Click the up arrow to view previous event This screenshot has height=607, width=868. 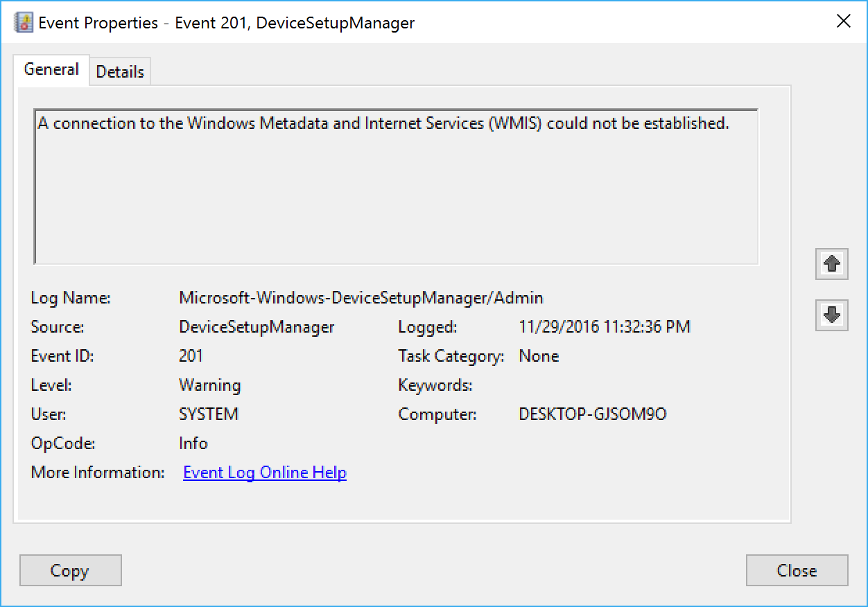[831, 263]
